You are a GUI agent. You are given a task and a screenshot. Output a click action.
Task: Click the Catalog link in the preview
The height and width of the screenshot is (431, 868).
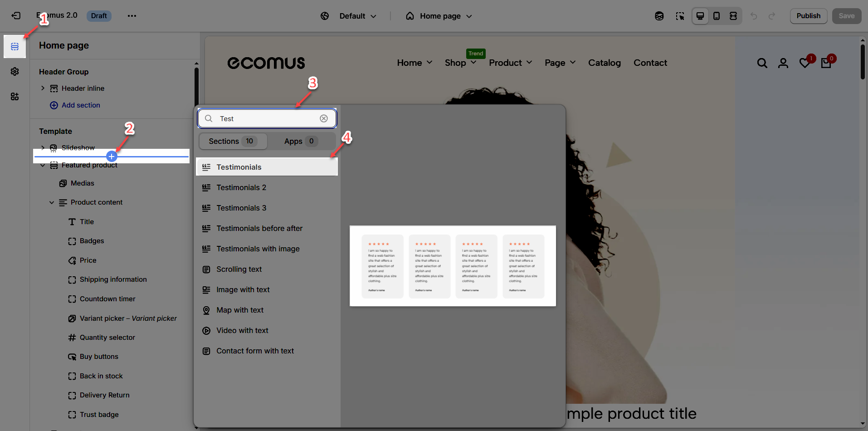click(605, 63)
